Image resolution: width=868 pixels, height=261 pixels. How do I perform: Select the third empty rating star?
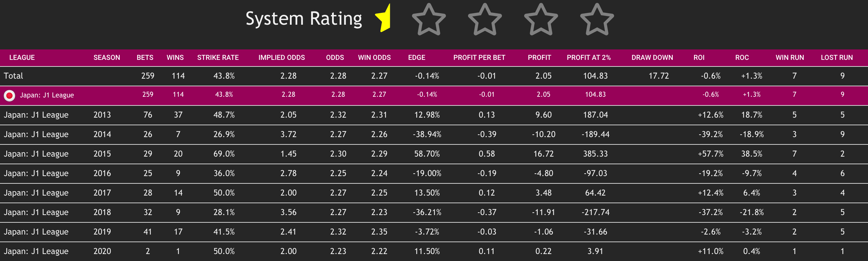[485, 19]
